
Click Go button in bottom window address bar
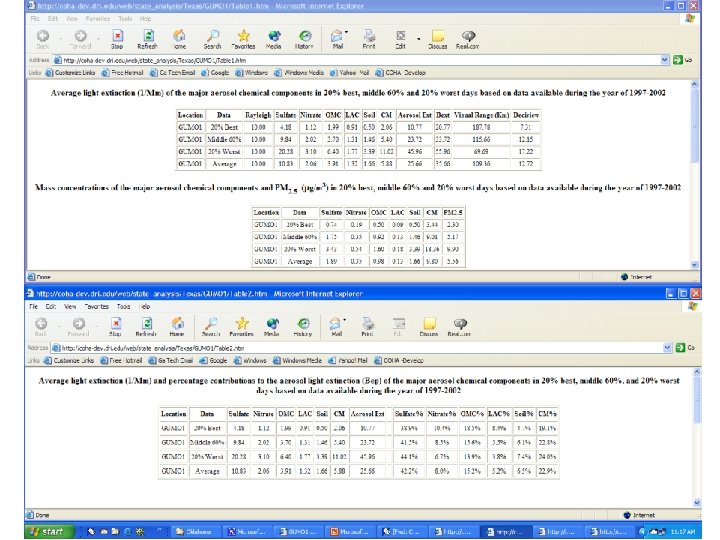[685, 348]
